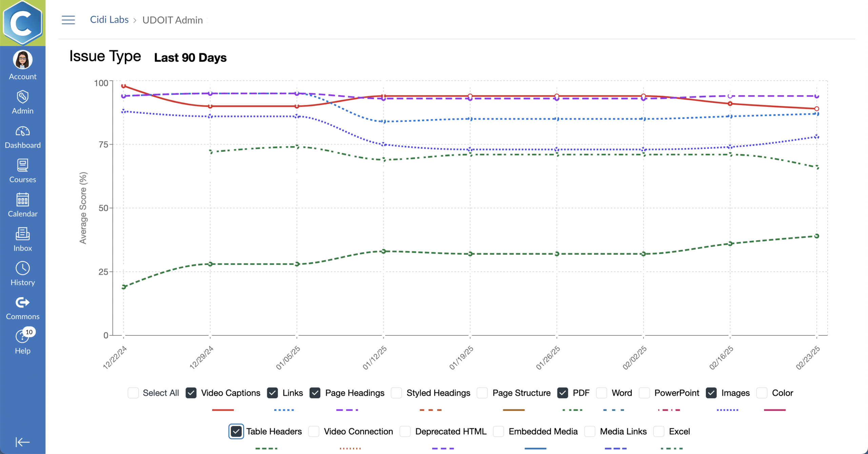The image size is (868, 454).
Task: Tick the Select All checkbox
Action: coord(133,393)
